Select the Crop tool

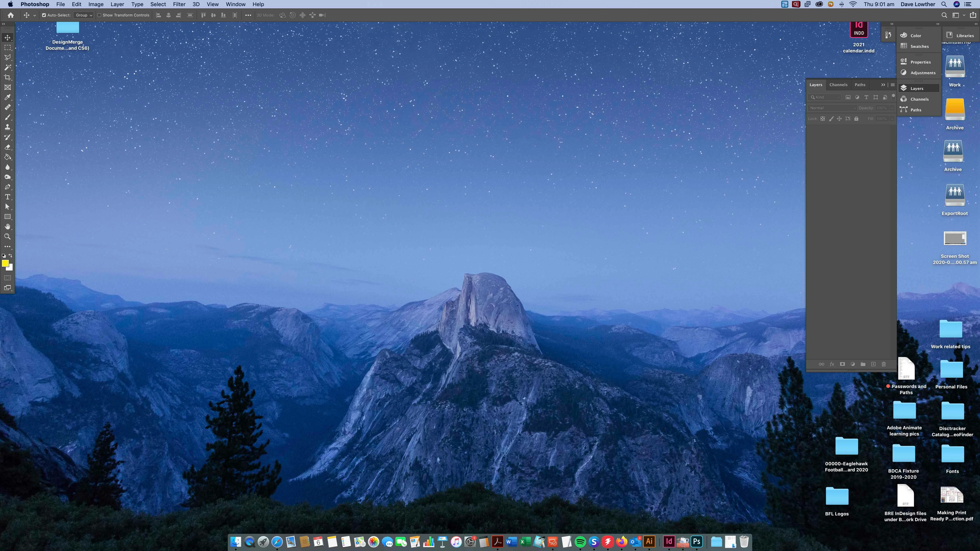(x=7, y=77)
